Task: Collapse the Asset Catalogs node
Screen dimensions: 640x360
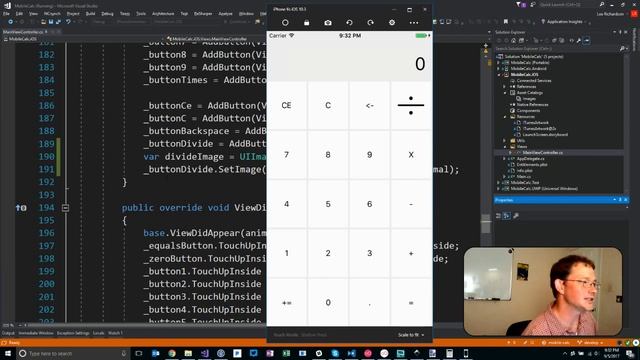Action: click(x=505, y=93)
